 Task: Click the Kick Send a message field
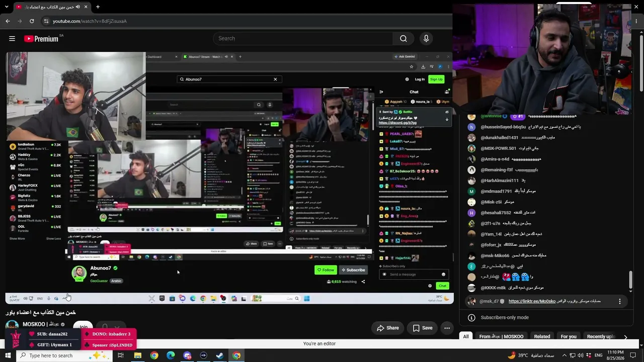click(413, 275)
